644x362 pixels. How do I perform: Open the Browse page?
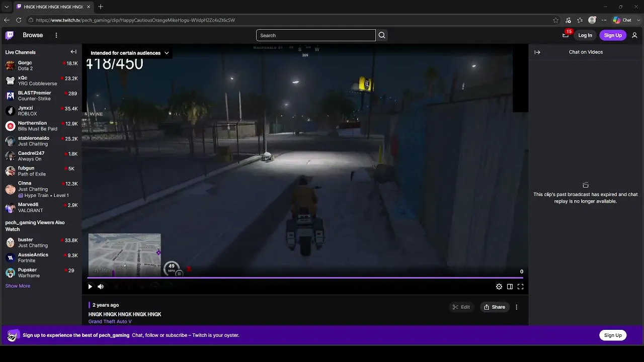[x=33, y=35]
